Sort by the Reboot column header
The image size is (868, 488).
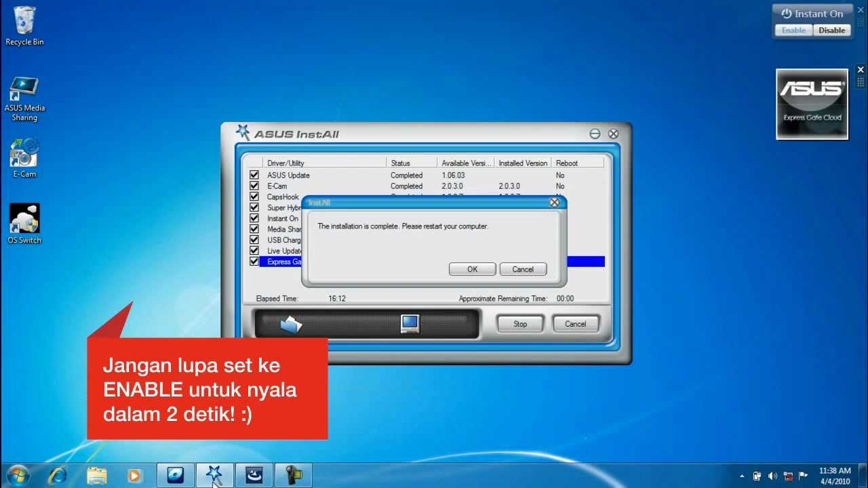coord(578,163)
